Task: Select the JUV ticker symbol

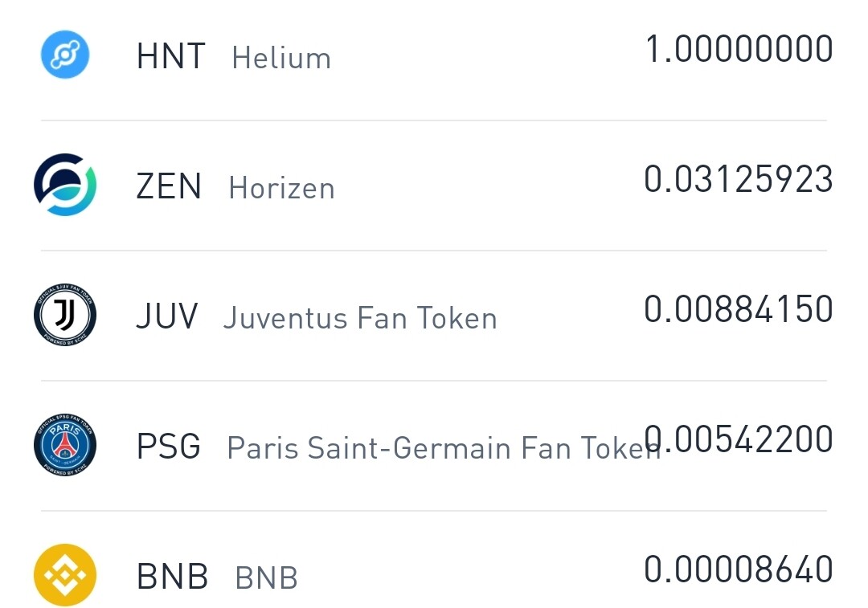Action: coord(167,316)
